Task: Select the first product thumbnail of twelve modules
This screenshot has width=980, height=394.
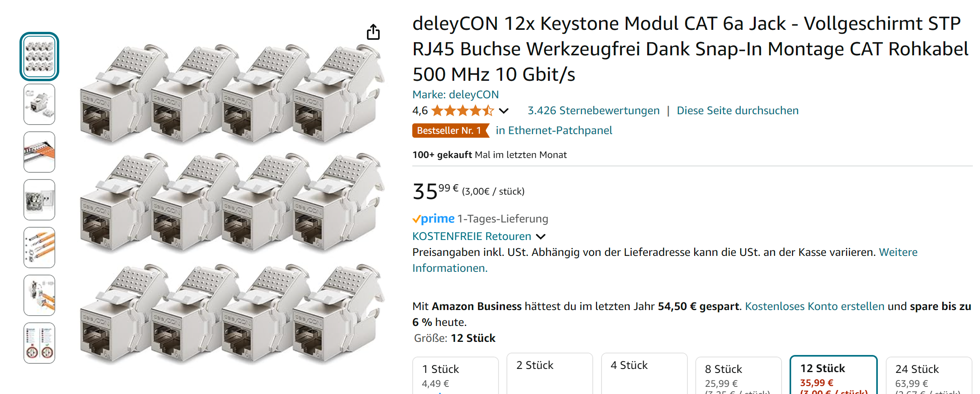Action: point(39,57)
